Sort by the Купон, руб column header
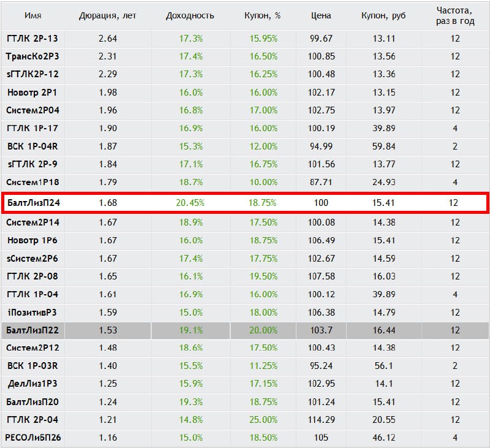 (x=383, y=16)
